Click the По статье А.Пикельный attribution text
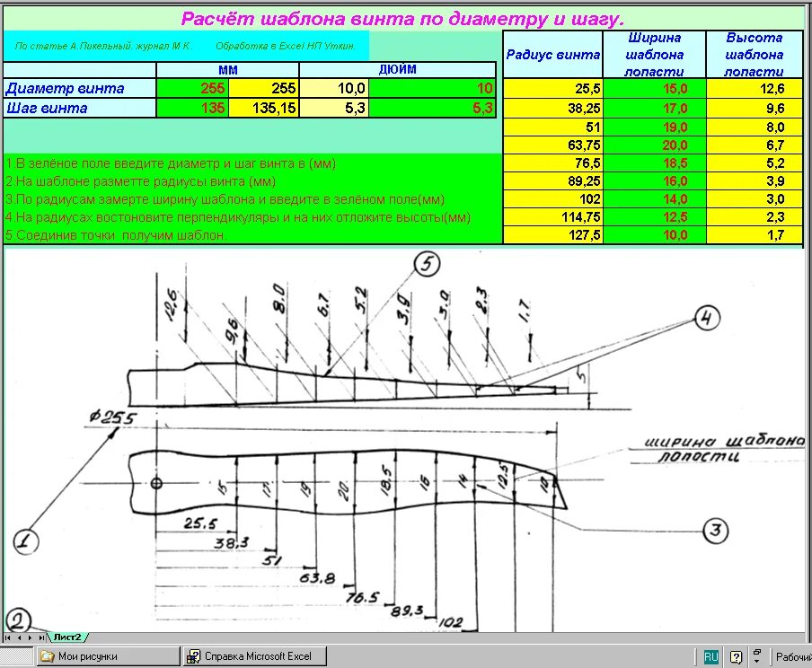Screen dimensions: 812x668 [103, 46]
